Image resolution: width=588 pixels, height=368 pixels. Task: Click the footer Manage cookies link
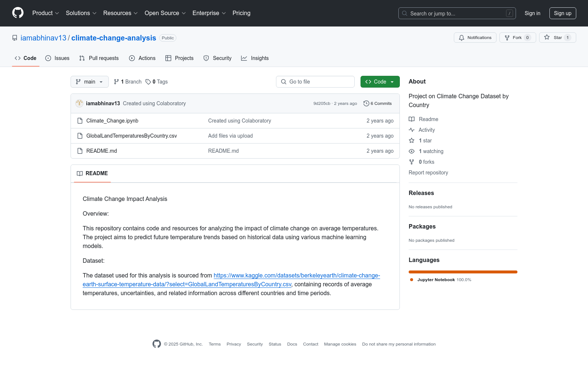[x=340, y=344]
